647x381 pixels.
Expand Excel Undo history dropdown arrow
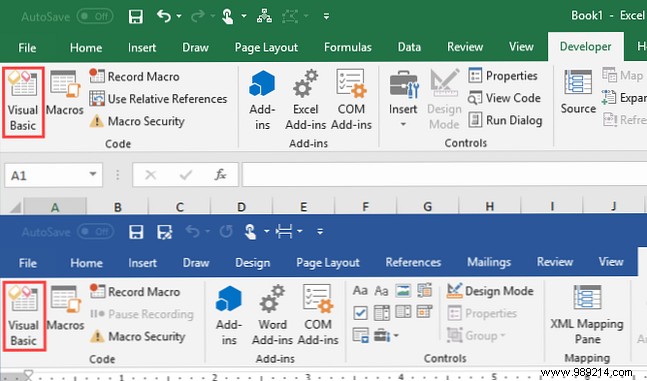pyautogui.click(x=179, y=17)
